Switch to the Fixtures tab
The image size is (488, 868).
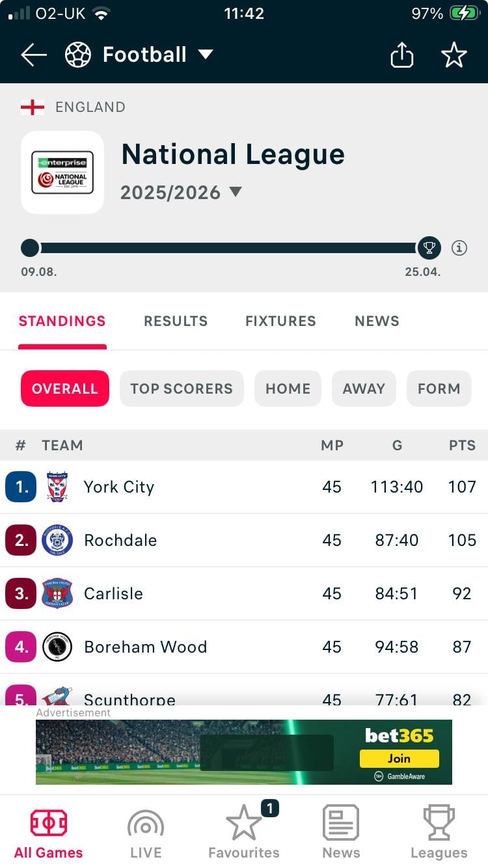coord(280,321)
